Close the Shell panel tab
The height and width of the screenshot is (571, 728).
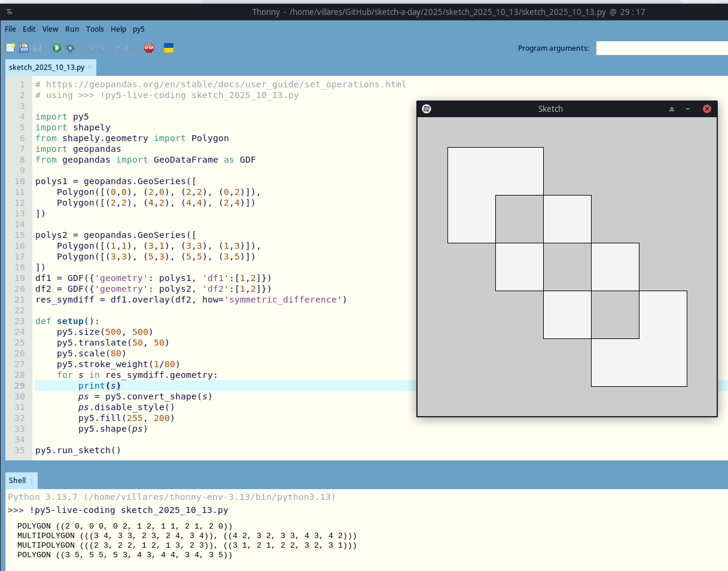[x=31, y=481]
